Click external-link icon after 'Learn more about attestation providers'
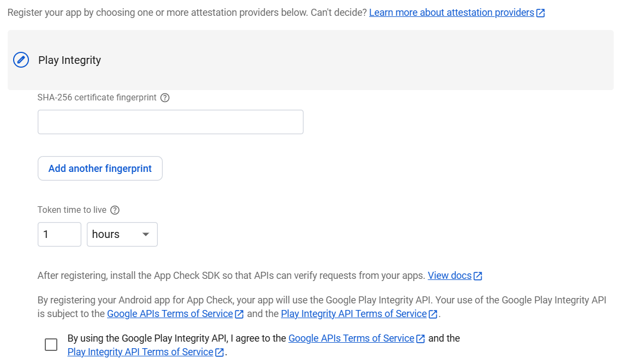 click(541, 13)
